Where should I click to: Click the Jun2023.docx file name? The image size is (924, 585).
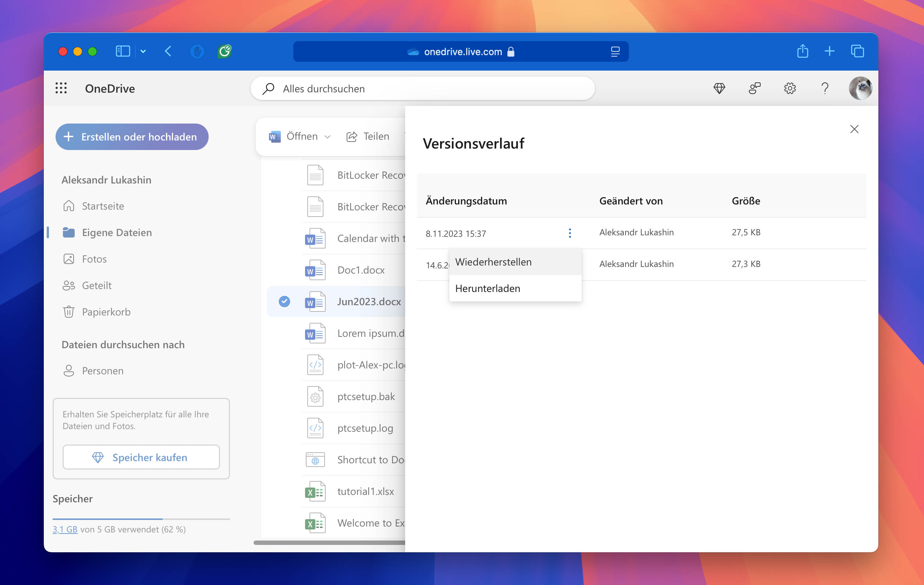tap(369, 301)
